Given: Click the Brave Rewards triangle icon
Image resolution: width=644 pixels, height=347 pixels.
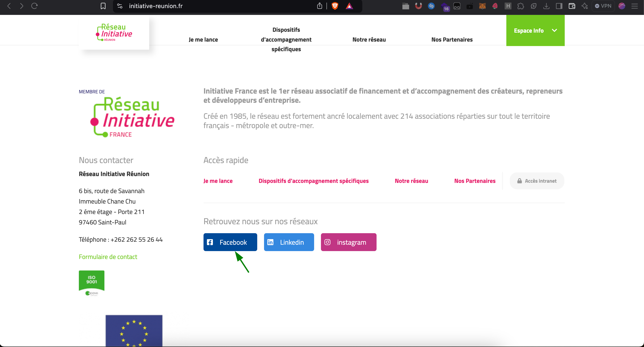Looking at the screenshot, I should [x=349, y=6].
